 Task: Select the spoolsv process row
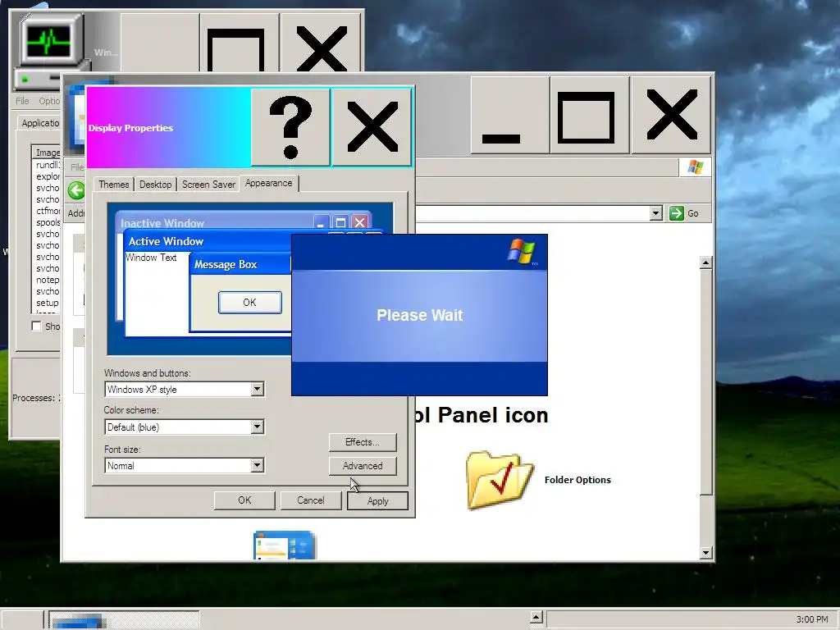(x=47, y=222)
